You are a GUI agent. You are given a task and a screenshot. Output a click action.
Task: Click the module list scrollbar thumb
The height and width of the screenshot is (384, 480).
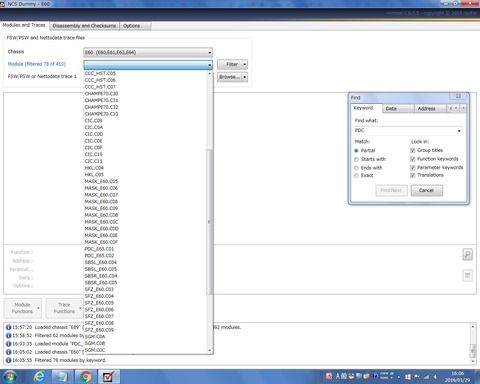coord(209,222)
